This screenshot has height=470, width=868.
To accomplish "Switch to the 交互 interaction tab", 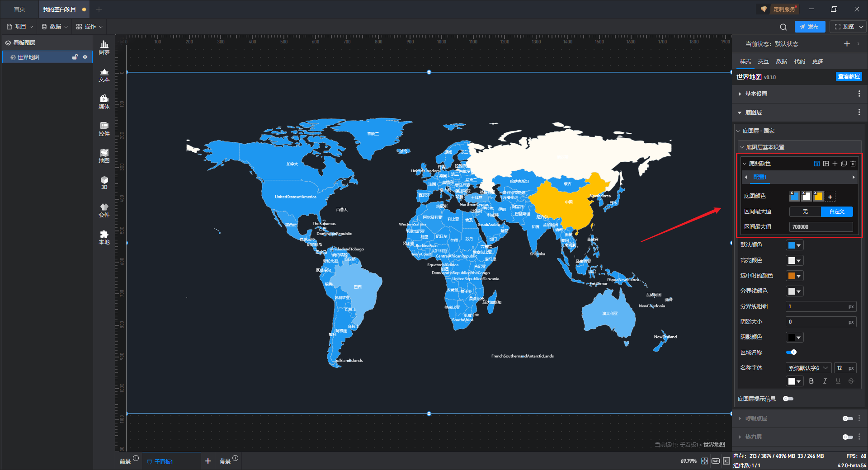I will coord(764,61).
